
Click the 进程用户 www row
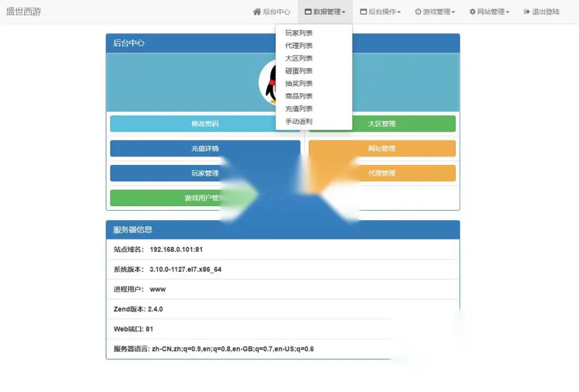coord(283,290)
